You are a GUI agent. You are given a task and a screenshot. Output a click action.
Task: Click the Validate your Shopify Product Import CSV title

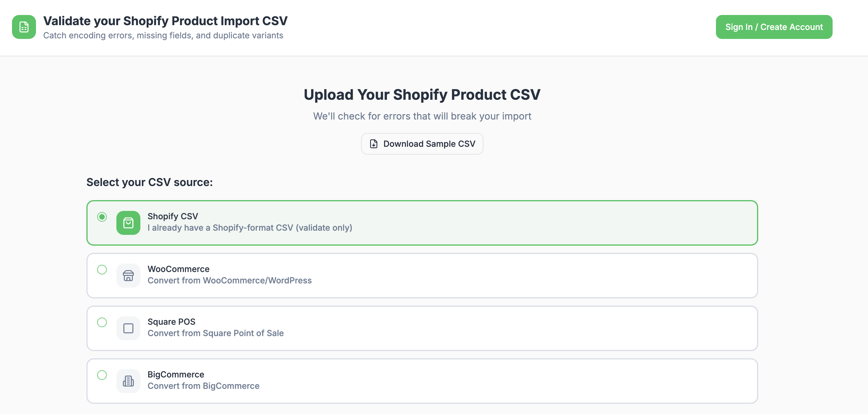(x=166, y=21)
